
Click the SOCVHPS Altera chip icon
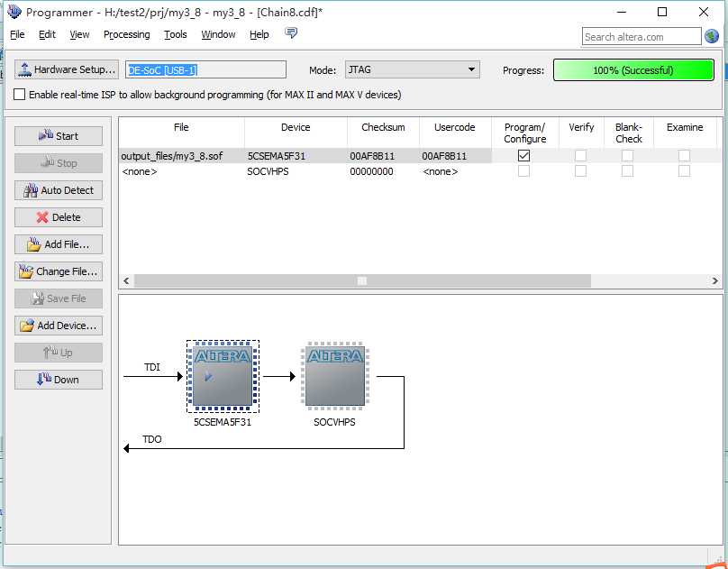[x=335, y=376]
